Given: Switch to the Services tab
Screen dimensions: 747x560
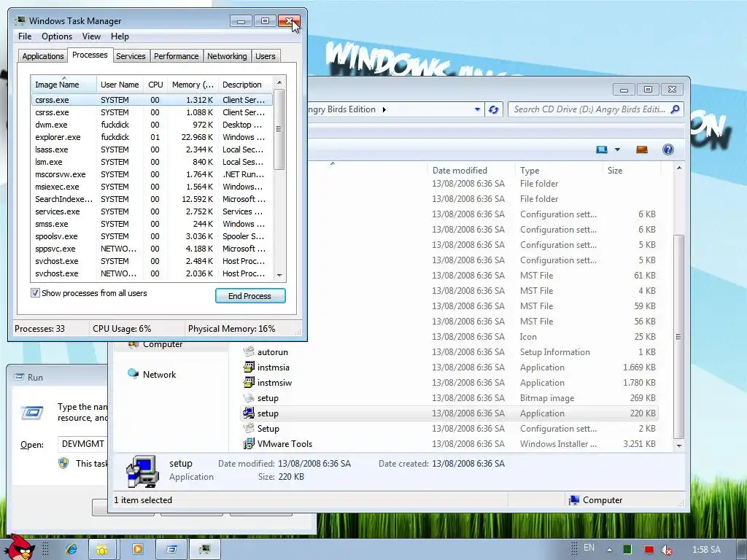Looking at the screenshot, I should pos(131,56).
